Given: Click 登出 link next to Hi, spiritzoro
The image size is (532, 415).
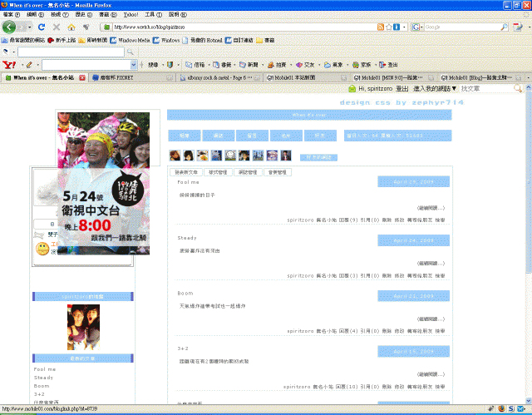Looking at the screenshot, I should (x=402, y=88).
